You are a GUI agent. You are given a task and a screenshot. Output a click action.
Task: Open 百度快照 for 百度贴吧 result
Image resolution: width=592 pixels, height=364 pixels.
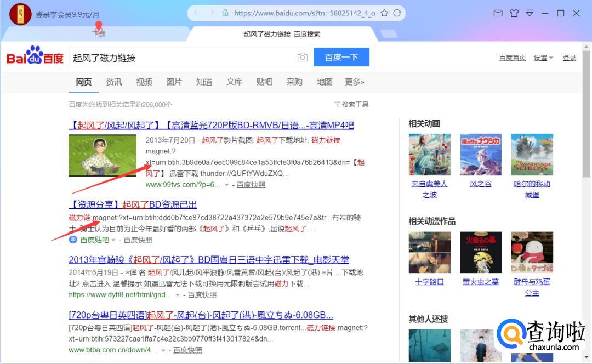pos(138,240)
